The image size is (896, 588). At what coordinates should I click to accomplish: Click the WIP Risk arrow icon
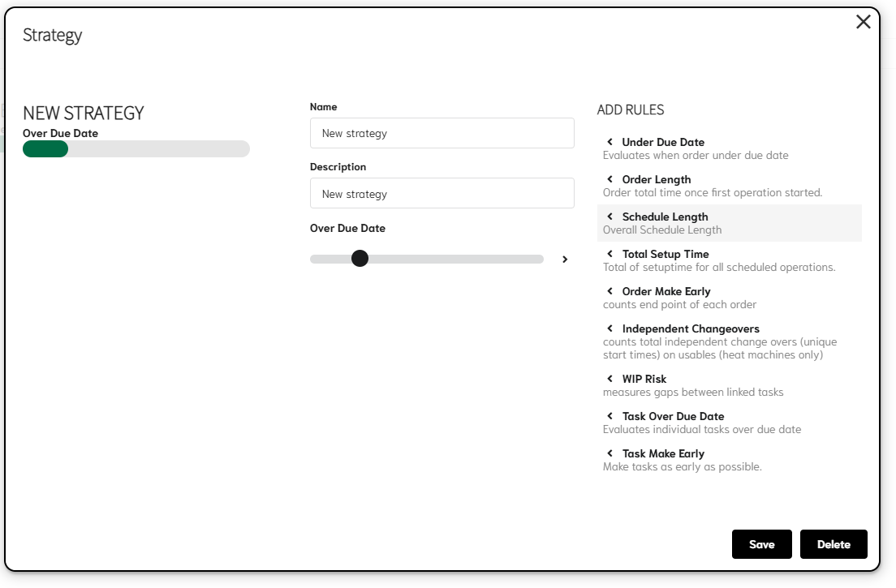[x=610, y=379]
